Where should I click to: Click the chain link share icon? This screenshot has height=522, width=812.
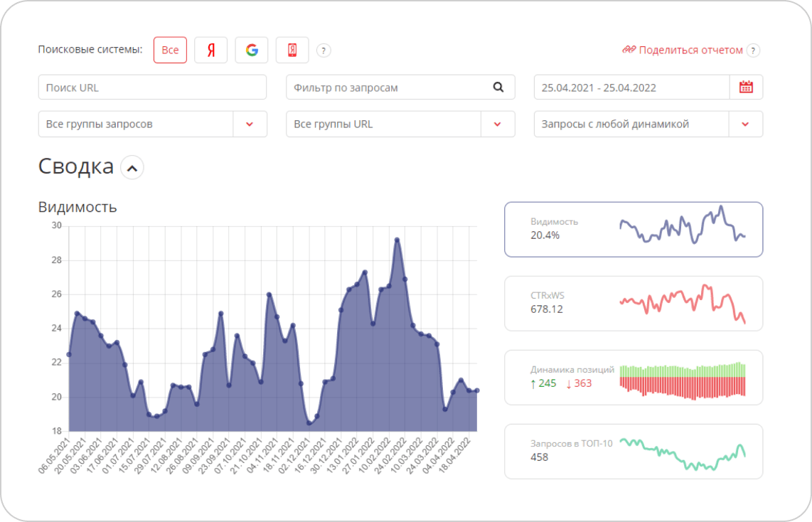point(629,50)
